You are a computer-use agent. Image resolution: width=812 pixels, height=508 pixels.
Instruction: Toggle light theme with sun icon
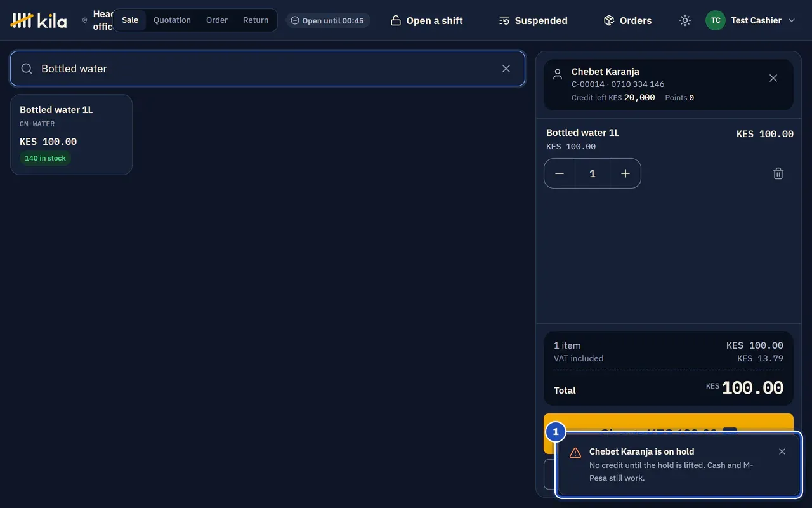click(684, 20)
